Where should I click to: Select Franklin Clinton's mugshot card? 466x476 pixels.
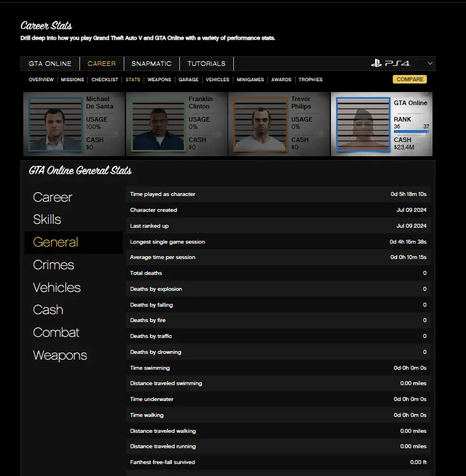point(157,124)
